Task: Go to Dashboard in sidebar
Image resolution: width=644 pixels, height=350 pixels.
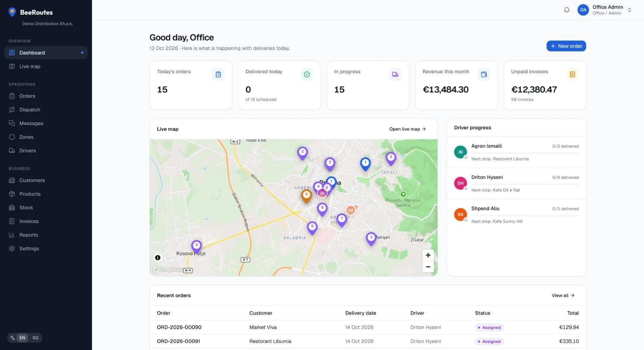Action: pyautogui.click(x=46, y=53)
